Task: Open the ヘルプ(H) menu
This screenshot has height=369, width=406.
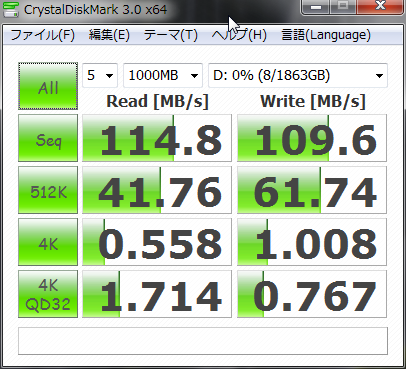Action: (x=239, y=35)
